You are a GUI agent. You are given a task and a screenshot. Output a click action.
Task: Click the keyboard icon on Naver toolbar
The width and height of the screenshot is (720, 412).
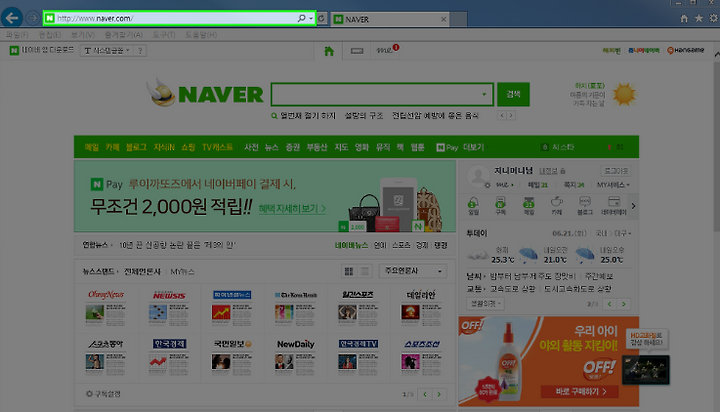point(357,51)
